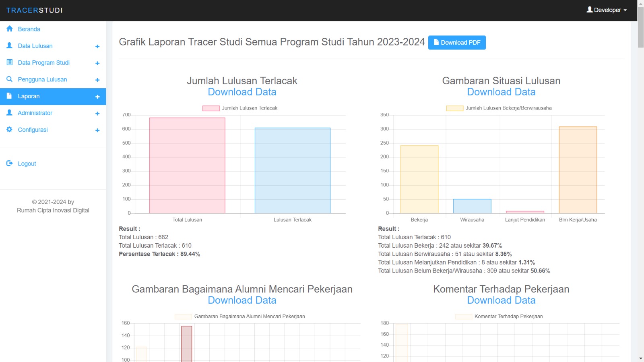
Task: Click the Logout exit icon
Action: click(x=10, y=163)
